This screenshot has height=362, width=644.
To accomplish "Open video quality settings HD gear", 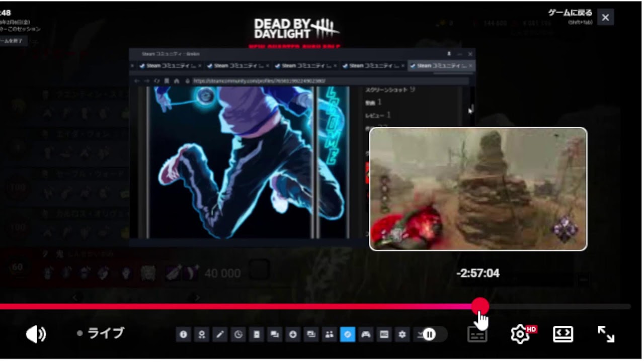I will [522, 334].
